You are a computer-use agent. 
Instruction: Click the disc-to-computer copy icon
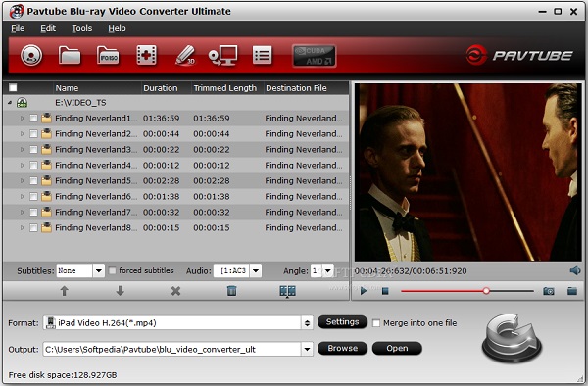tap(223, 56)
